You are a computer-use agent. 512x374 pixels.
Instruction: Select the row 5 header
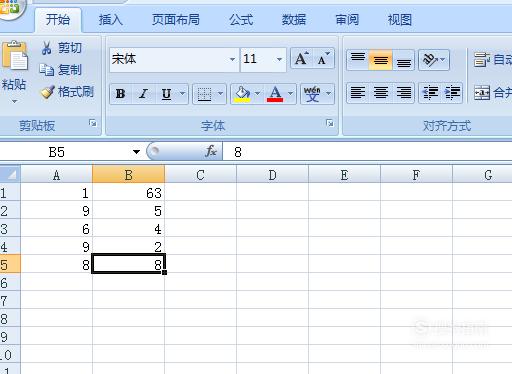[x=10, y=265]
